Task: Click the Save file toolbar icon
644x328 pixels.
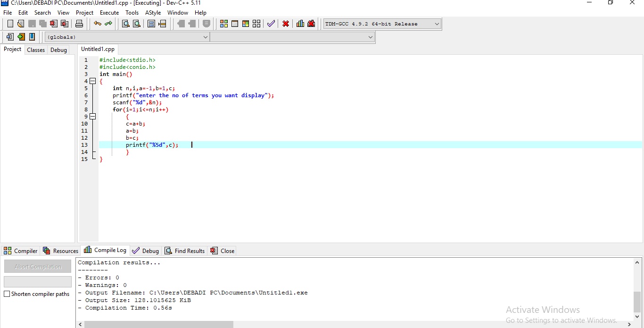Action: 32,24
